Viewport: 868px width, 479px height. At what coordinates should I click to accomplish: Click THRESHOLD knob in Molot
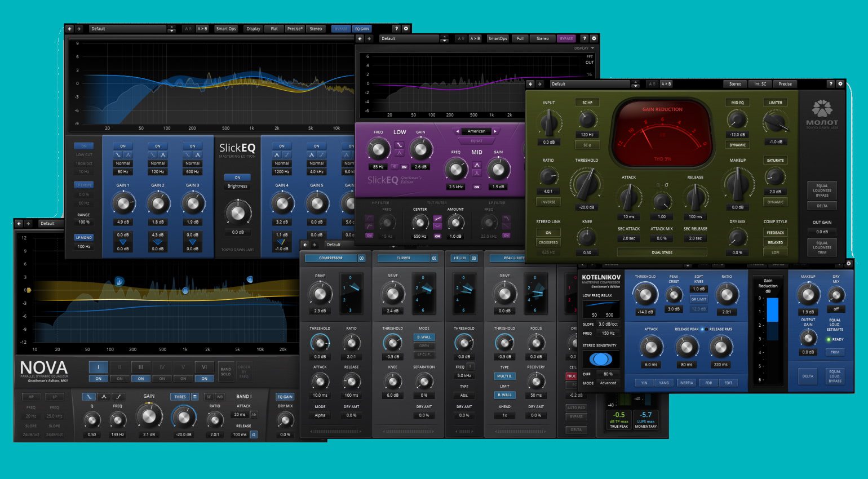click(x=586, y=184)
